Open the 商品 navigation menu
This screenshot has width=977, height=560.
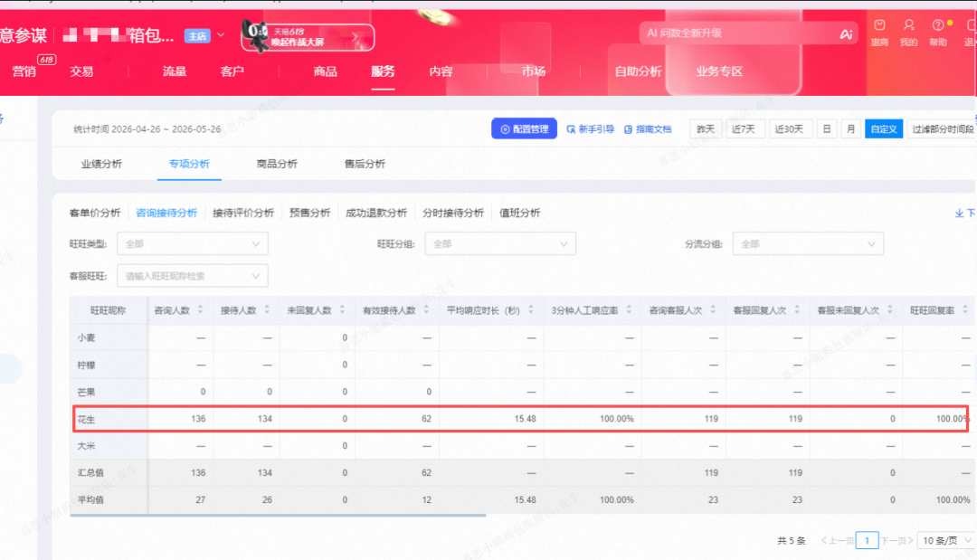click(x=326, y=71)
